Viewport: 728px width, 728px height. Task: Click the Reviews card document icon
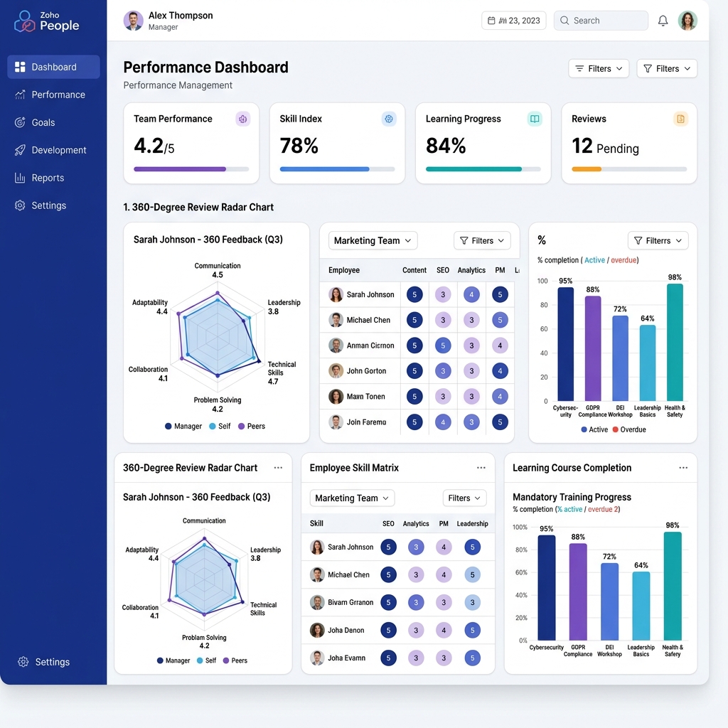680,119
